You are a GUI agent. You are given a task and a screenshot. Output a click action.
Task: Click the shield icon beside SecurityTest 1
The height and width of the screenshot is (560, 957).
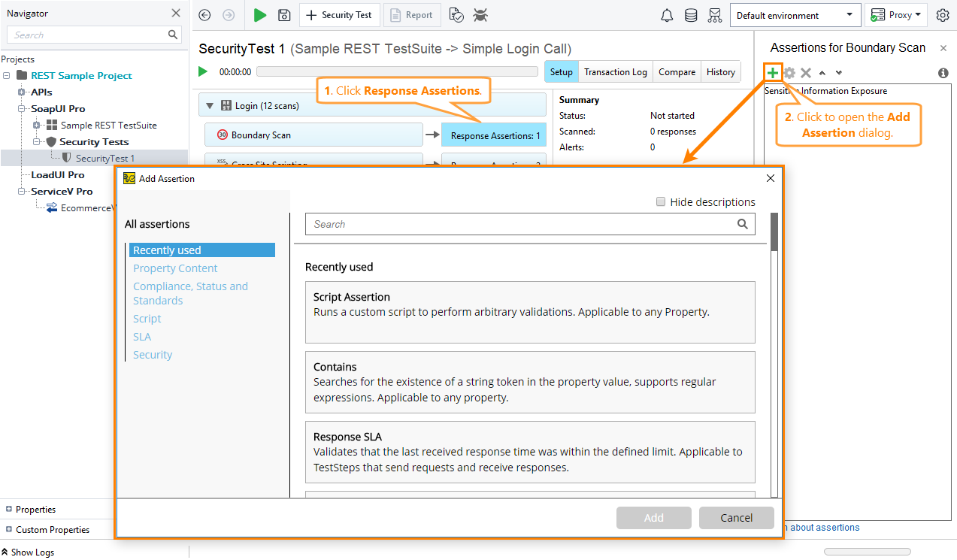point(67,158)
